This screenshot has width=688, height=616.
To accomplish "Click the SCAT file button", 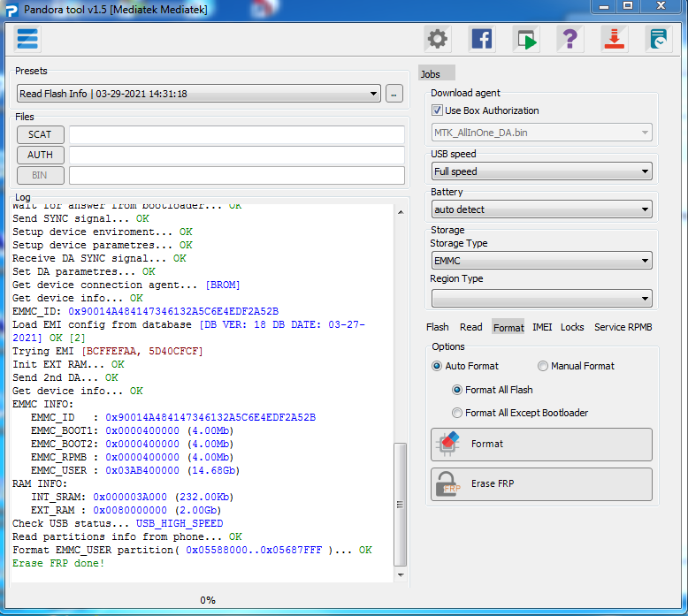I will tap(41, 134).
